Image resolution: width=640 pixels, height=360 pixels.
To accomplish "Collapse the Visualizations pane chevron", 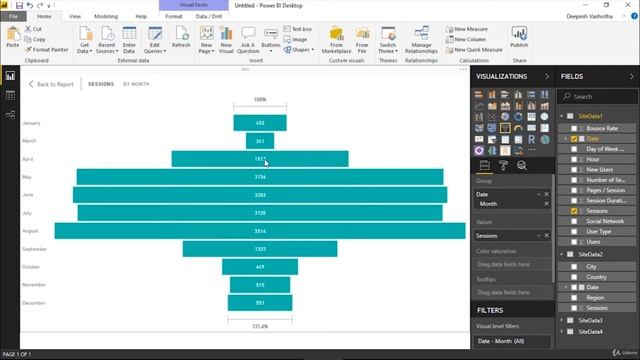I will coord(547,76).
